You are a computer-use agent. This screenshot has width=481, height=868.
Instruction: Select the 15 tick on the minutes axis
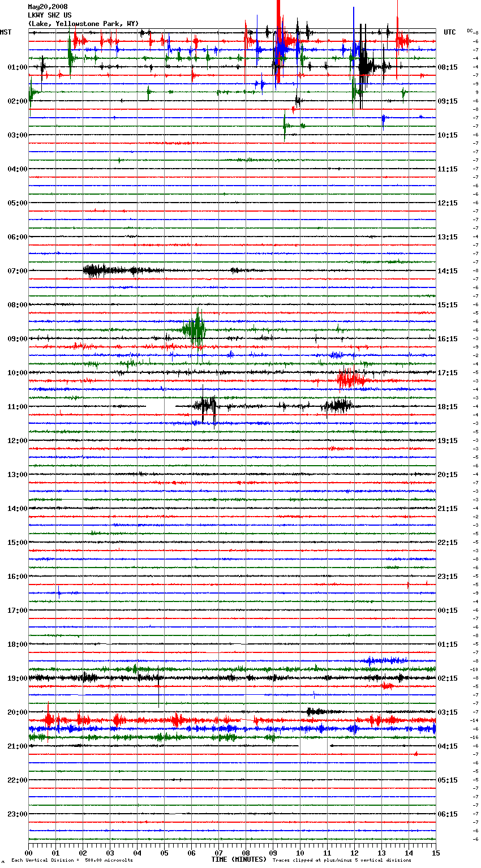click(x=436, y=853)
